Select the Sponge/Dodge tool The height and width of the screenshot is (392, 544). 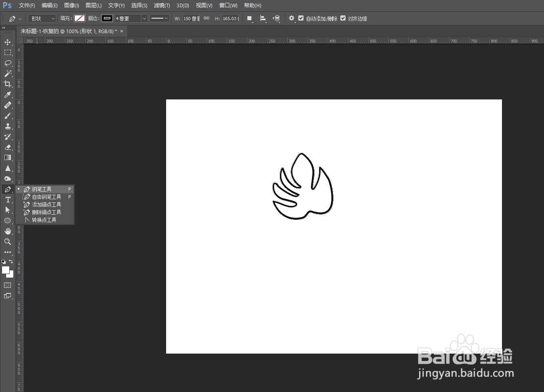pyautogui.click(x=8, y=179)
